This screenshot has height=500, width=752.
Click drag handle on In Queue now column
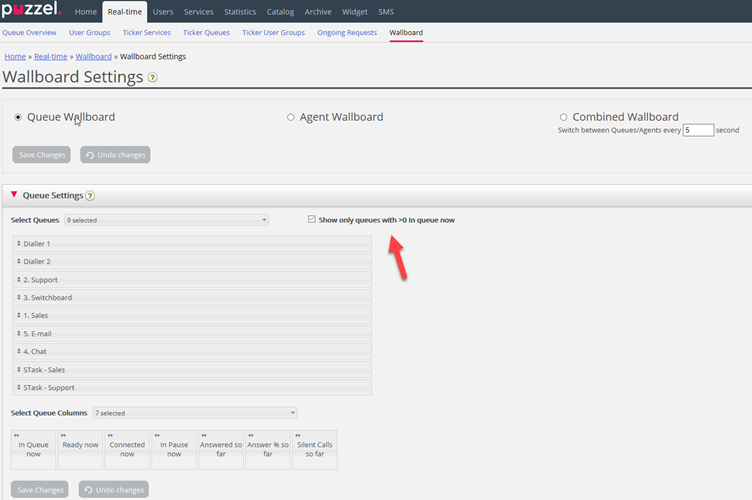coord(17,436)
